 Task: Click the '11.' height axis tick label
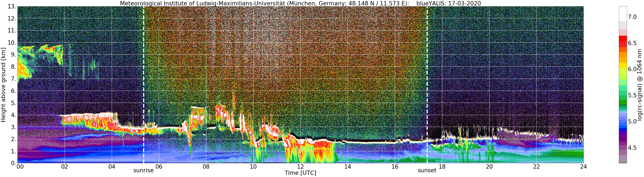click(12, 31)
